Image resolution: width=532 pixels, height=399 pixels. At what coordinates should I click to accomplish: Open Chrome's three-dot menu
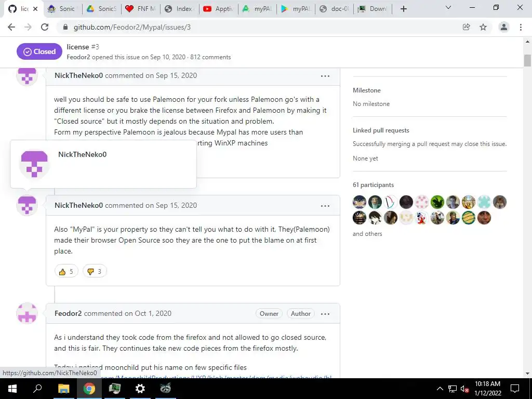pos(521,27)
